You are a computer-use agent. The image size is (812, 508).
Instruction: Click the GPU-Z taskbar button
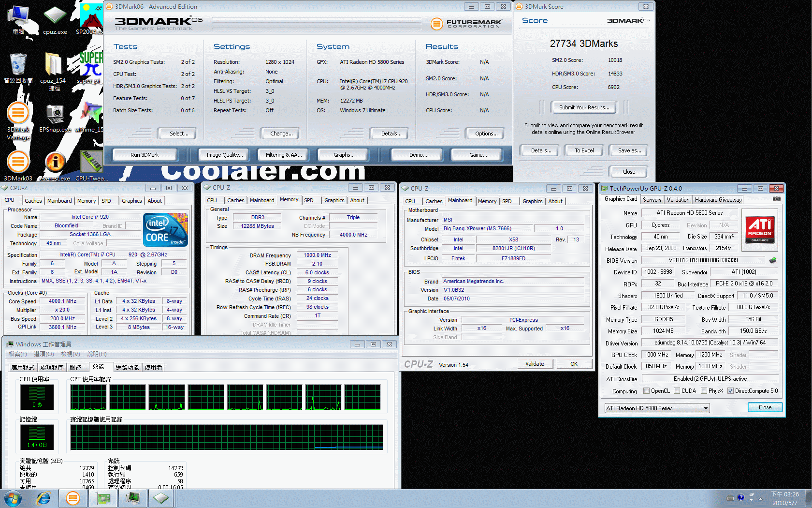103,498
